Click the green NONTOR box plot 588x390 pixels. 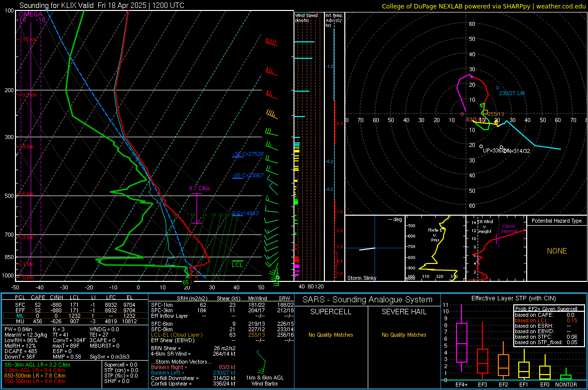(x=566, y=374)
